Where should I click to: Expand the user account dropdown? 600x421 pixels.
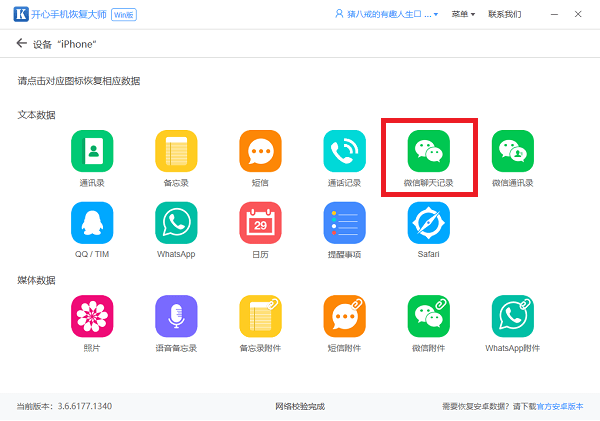pos(386,14)
